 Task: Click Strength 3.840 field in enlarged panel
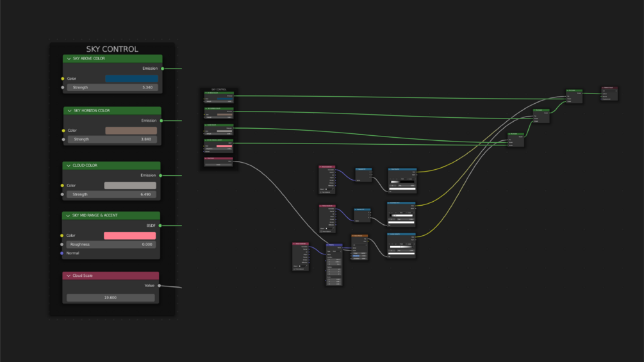[x=112, y=140]
